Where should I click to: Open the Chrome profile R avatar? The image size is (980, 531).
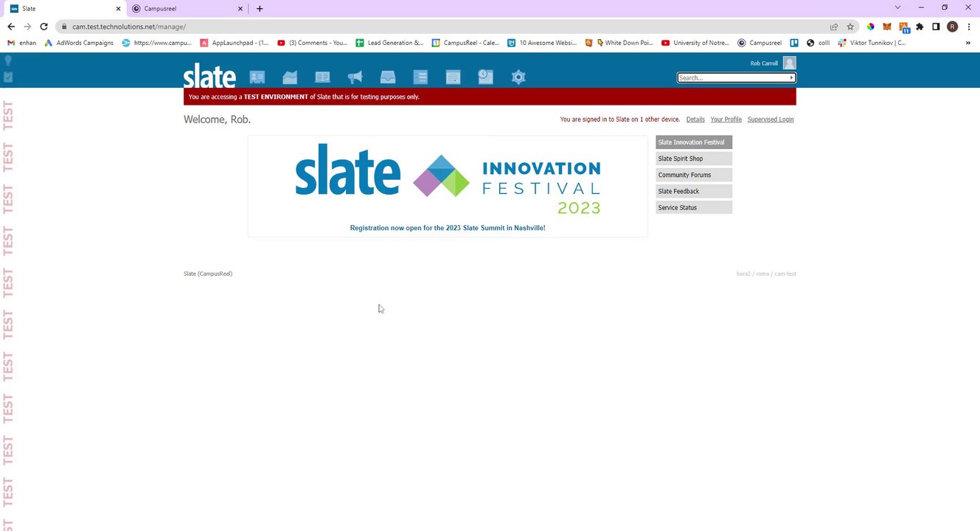(952, 27)
